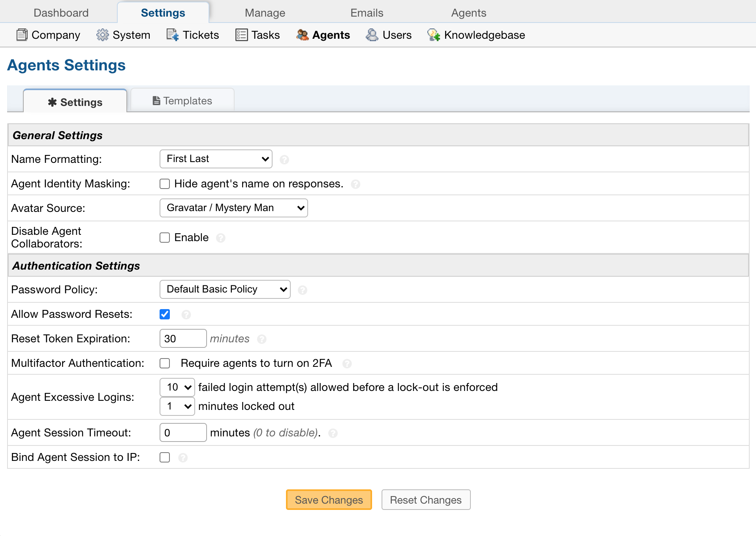Open the Avatar Source dropdown
Image resolution: width=756 pixels, height=536 pixels.
(234, 208)
